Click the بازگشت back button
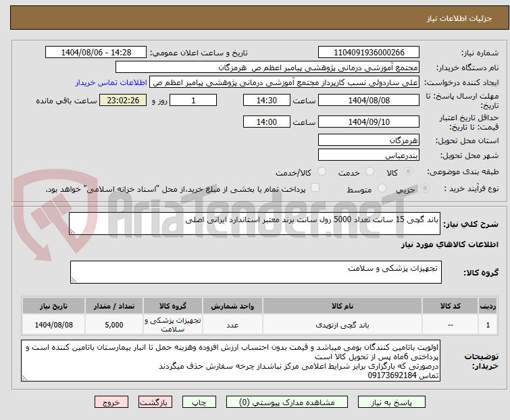510x420 pixels. pyautogui.click(x=155, y=402)
